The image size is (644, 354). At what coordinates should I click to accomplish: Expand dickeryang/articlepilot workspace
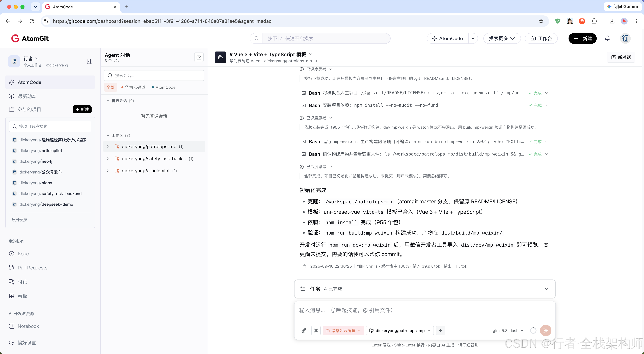pyautogui.click(x=108, y=171)
